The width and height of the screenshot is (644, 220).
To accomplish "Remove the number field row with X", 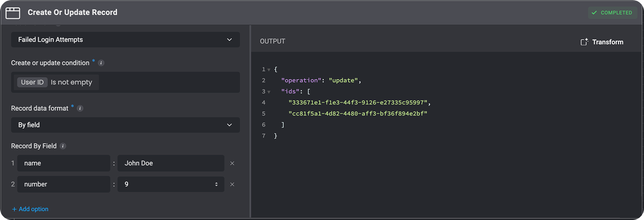I will [232, 185].
